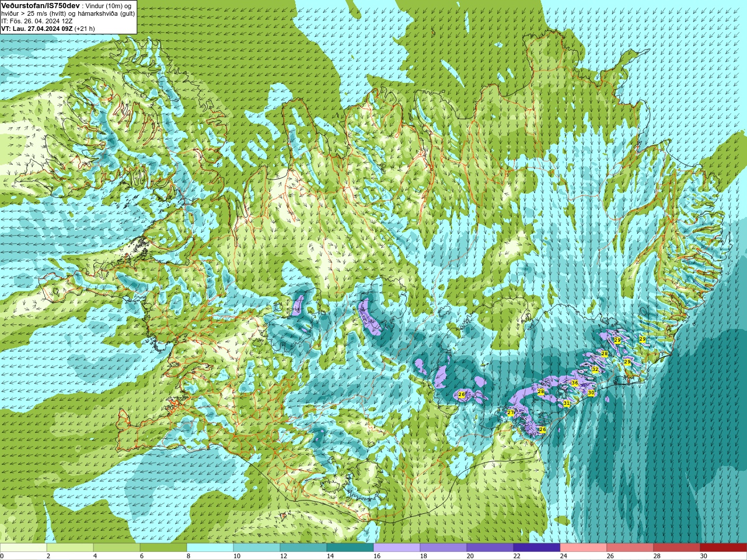This screenshot has width=747, height=560.
Task: Pick the 4–6 m/s legend color swatch
Action: (117, 548)
